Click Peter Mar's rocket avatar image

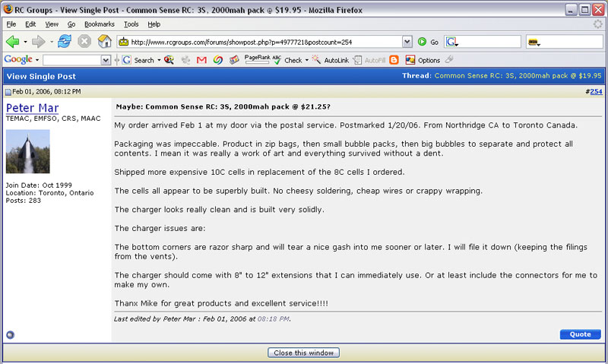point(28,151)
